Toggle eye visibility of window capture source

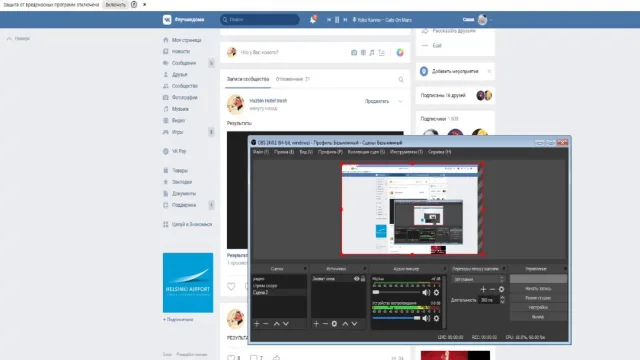(356, 279)
